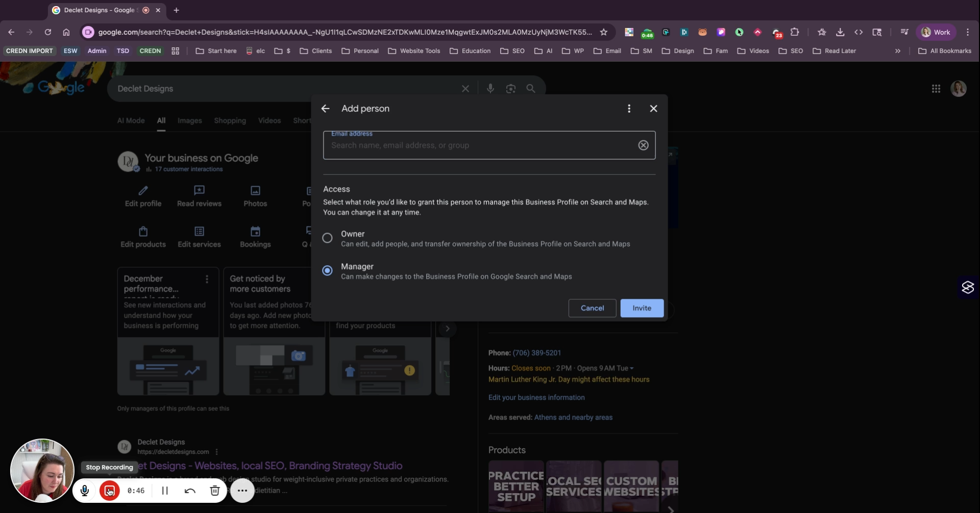Expand hidden bookmarks with double chevron
The height and width of the screenshot is (513, 980).
tap(897, 51)
